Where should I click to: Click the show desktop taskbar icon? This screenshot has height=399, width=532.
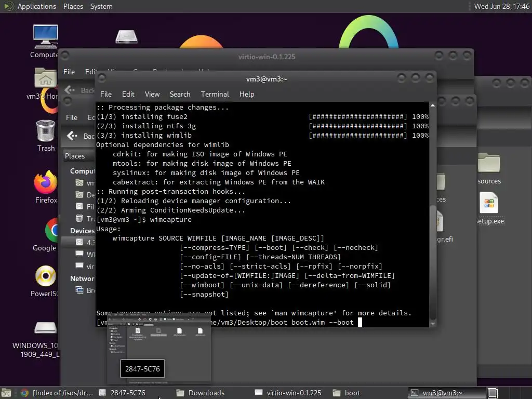6,393
